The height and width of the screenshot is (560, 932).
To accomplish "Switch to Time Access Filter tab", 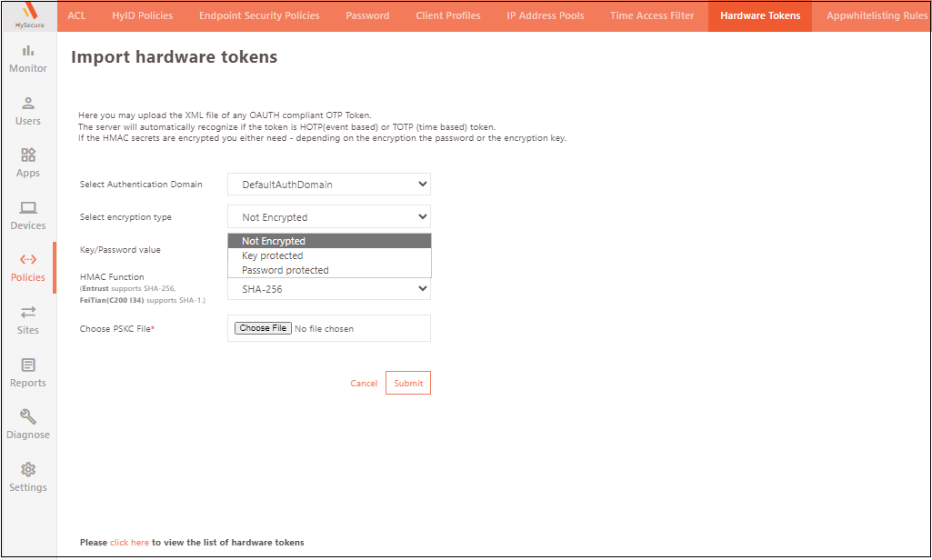I will tap(652, 15).
